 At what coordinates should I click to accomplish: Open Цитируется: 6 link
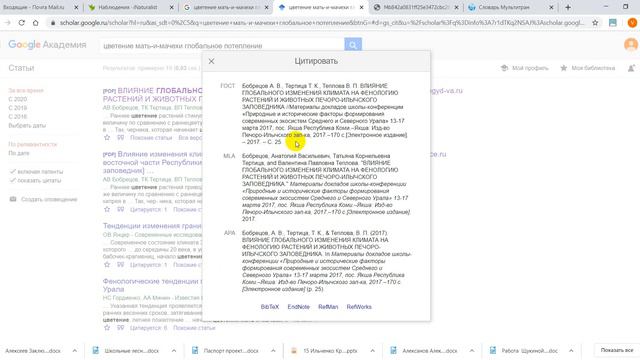[x=149, y=328]
